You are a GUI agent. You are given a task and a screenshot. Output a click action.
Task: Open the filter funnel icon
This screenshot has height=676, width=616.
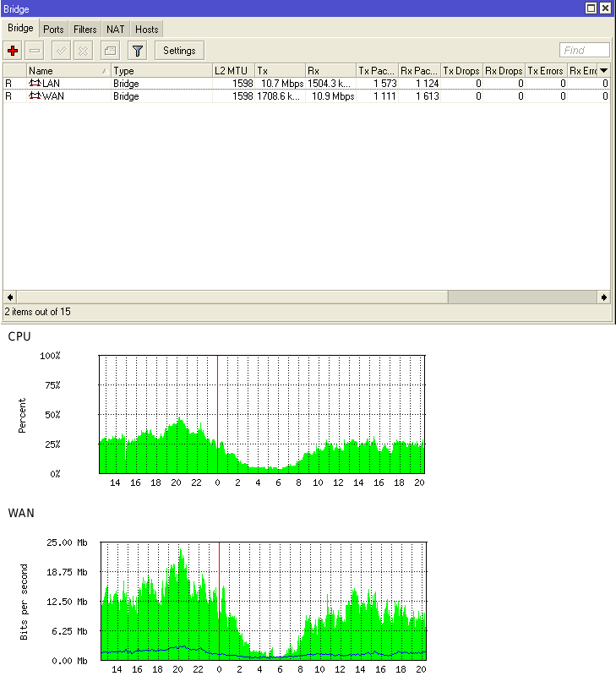click(x=138, y=51)
